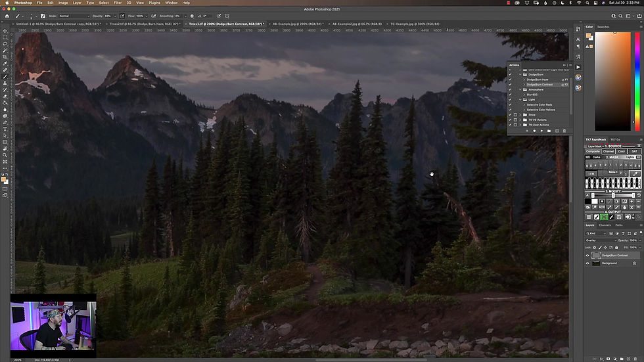Image resolution: width=644 pixels, height=362 pixels.
Task: Expand the TK-V6-Actions set
Action: 520,120
